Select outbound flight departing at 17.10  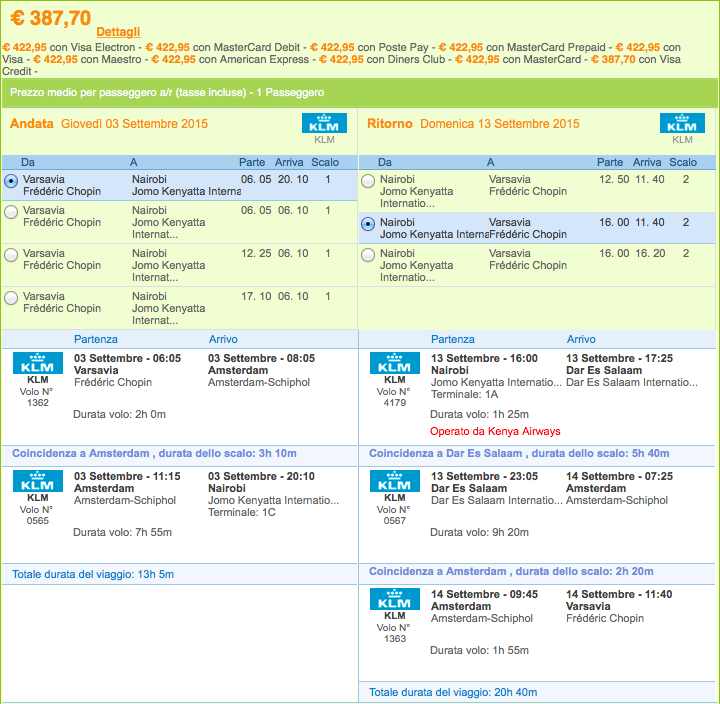[x=11, y=298]
